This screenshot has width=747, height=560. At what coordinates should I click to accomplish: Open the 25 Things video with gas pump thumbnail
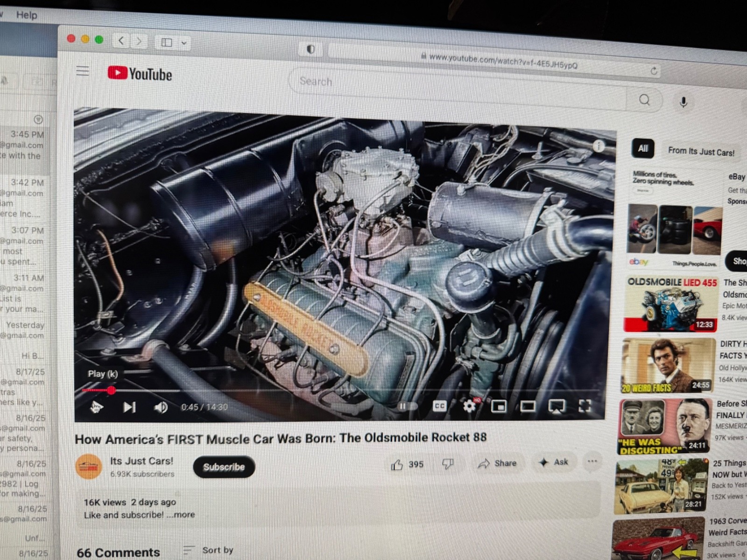click(662, 486)
